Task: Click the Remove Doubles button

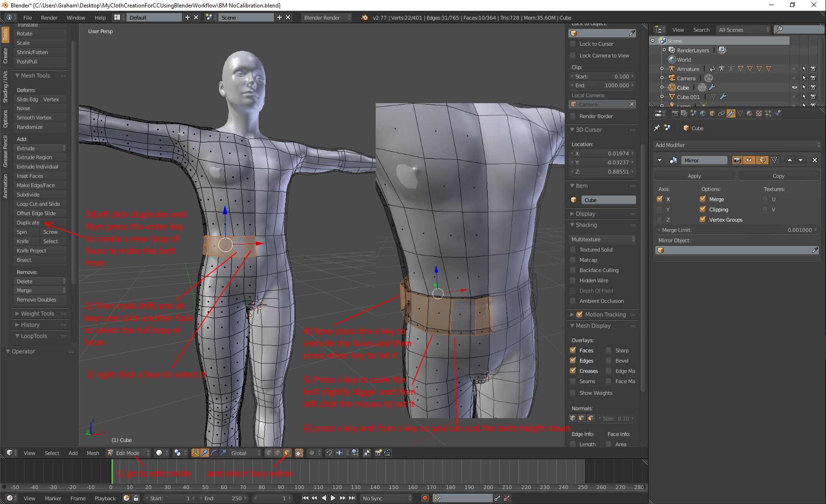Action: coord(40,300)
